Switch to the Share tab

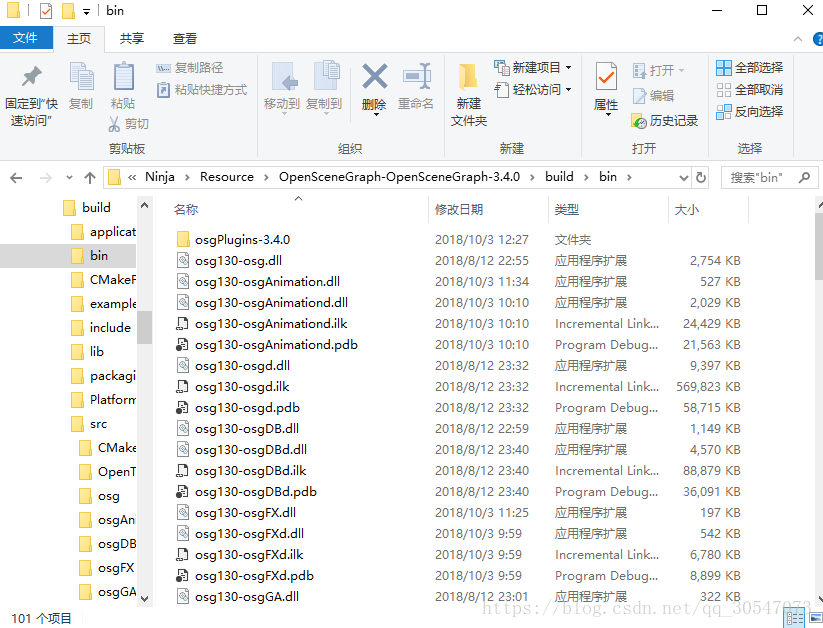click(131, 38)
